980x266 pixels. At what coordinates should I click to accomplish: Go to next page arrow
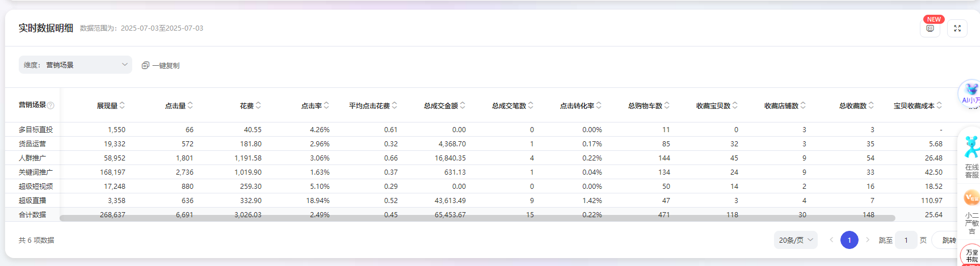click(x=868, y=240)
